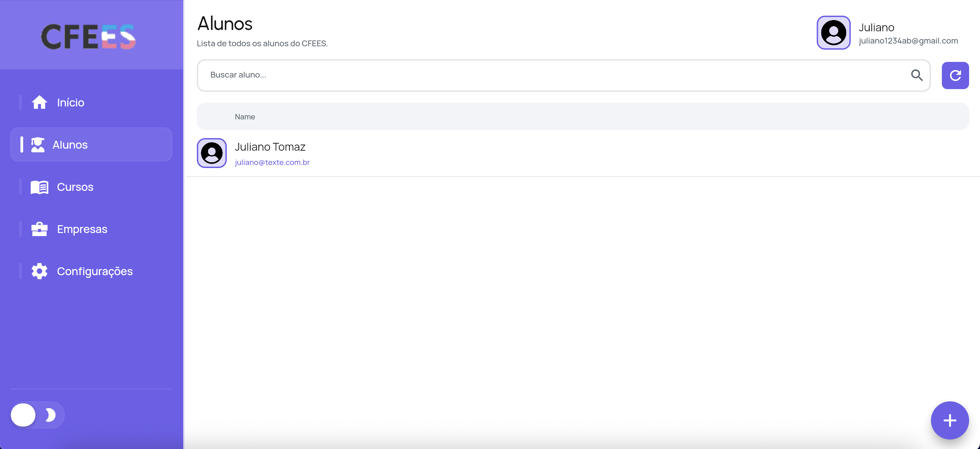Click the briefcase Empresas icon
980x449 pixels.
point(39,229)
